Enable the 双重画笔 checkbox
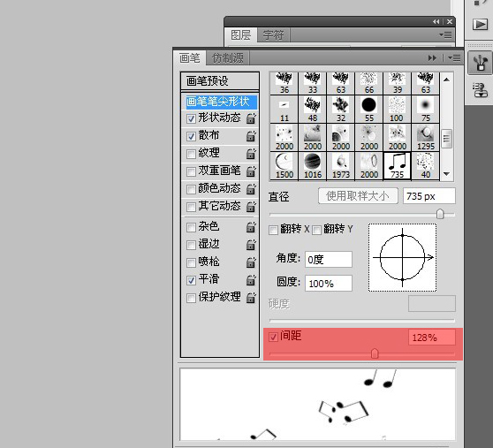This screenshot has width=493, height=448. (191, 171)
